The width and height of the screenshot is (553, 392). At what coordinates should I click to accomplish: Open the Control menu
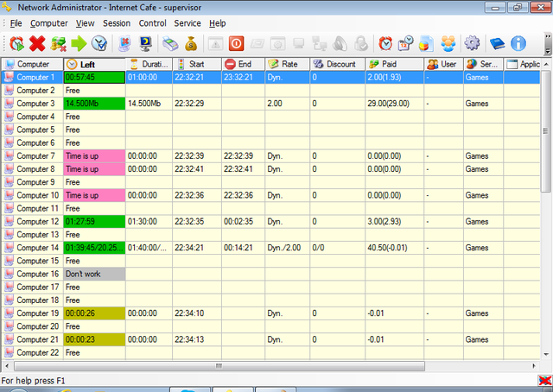pos(152,23)
